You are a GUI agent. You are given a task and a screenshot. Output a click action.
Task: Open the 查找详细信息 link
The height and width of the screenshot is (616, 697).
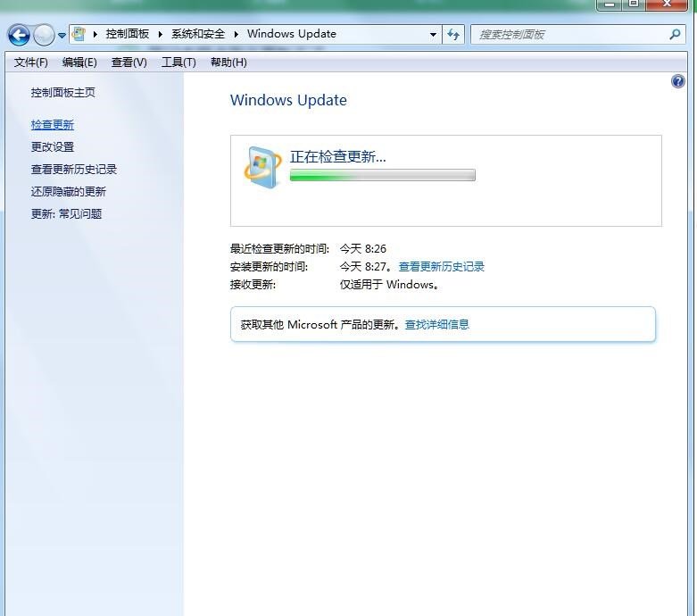click(x=437, y=324)
